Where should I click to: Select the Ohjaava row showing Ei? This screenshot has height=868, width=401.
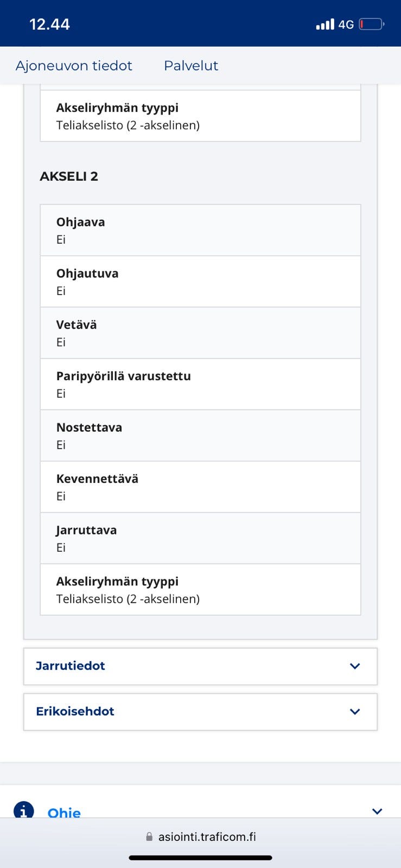pyautogui.click(x=200, y=229)
